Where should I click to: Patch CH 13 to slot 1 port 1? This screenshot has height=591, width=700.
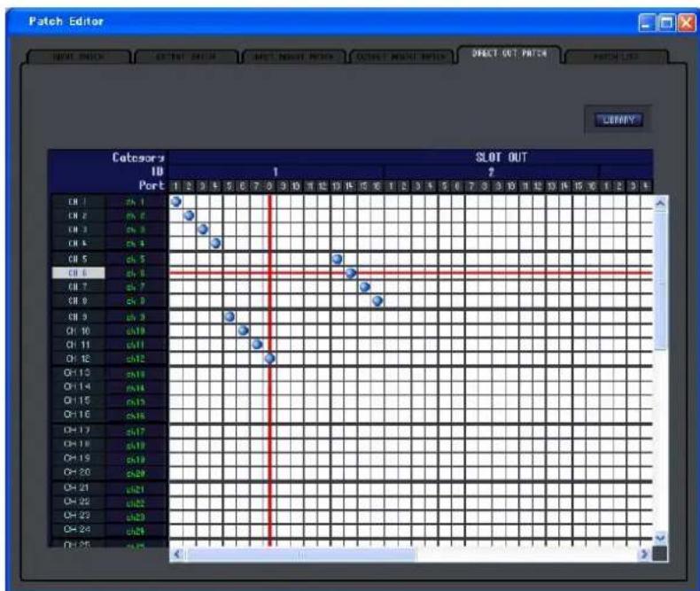[176, 374]
